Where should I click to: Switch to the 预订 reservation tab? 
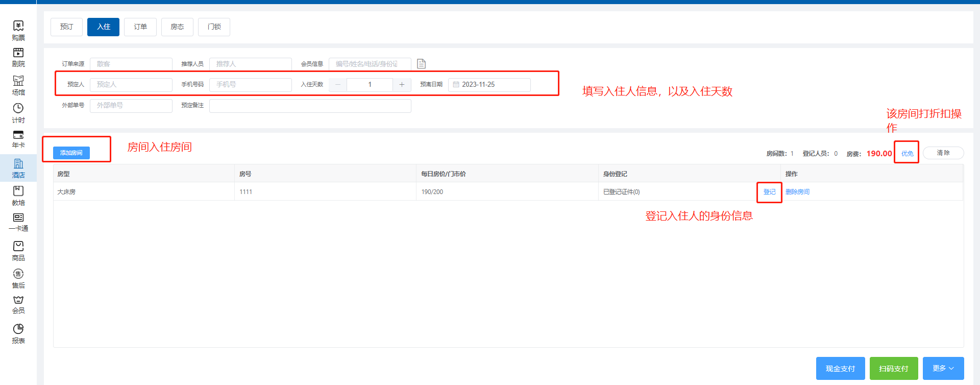coord(66,27)
